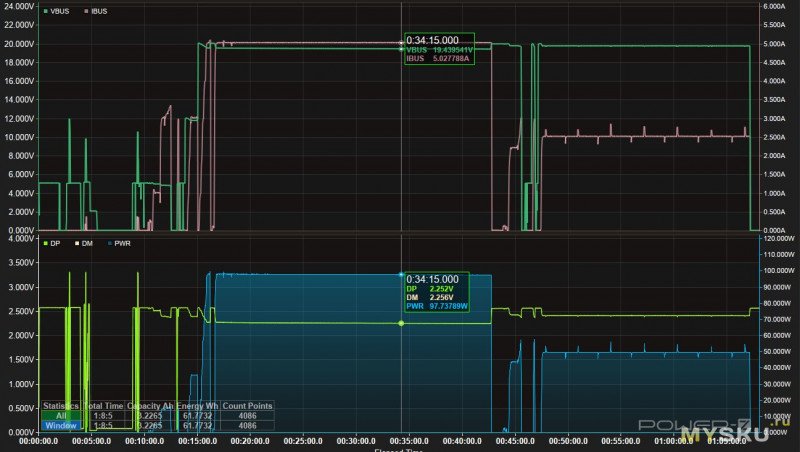The height and width of the screenshot is (452, 800).
Task: Click the 00:50:00.0 tick on time axis
Action: [570, 439]
